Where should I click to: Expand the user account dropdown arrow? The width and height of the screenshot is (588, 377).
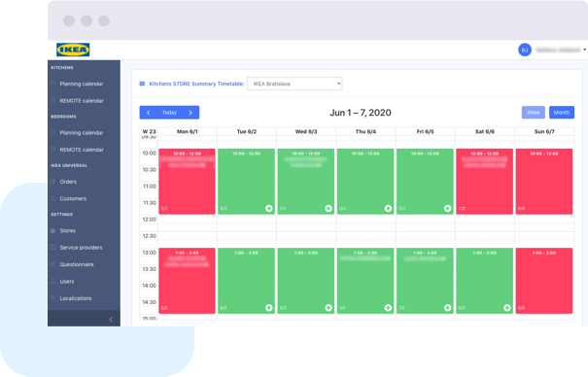(584, 50)
